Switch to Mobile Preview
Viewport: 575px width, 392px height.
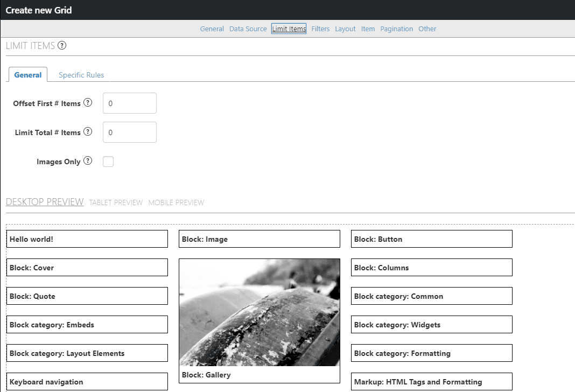[x=176, y=202]
